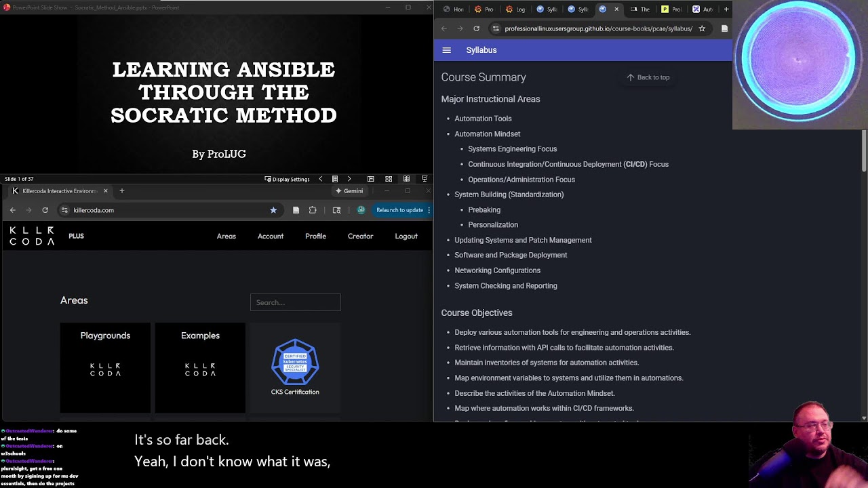This screenshot has width=868, height=488.
Task: Reload the syllabus page
Action: tap(476, 28)
